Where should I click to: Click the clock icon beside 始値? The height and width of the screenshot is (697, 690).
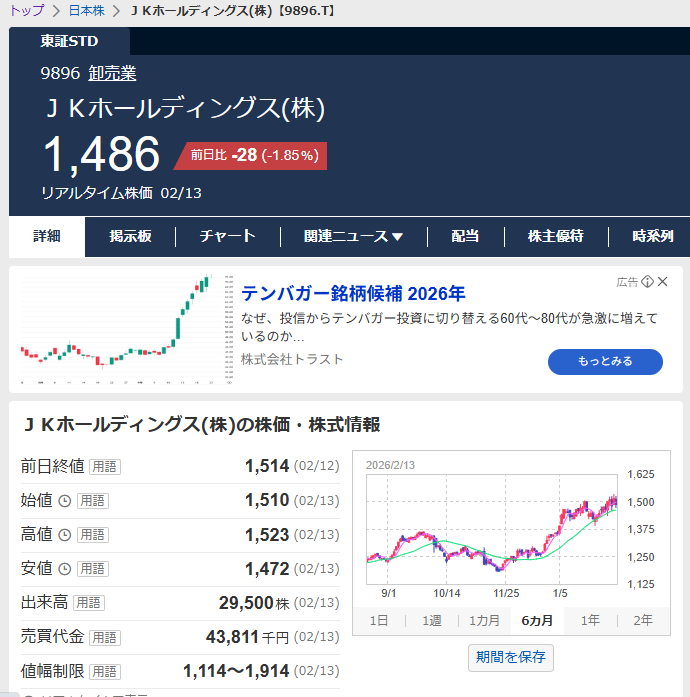[x=65, y=500]
